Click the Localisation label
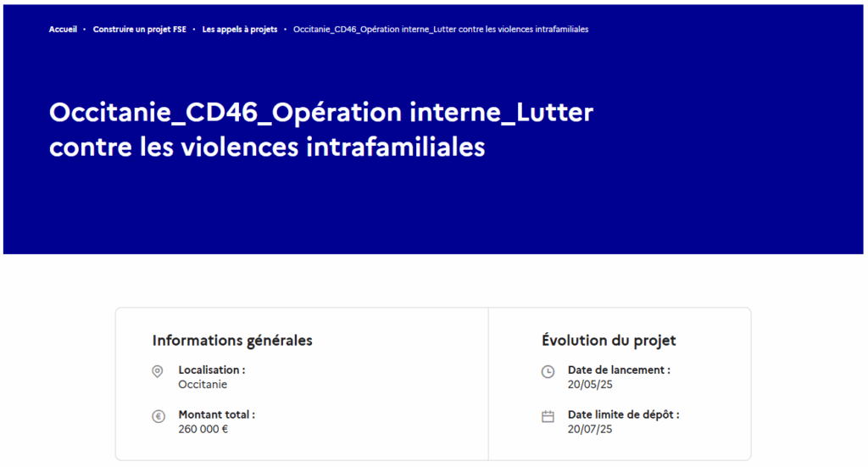Viewport: 868px width, 467px height. pyautogui.click(x=211, y=370)
